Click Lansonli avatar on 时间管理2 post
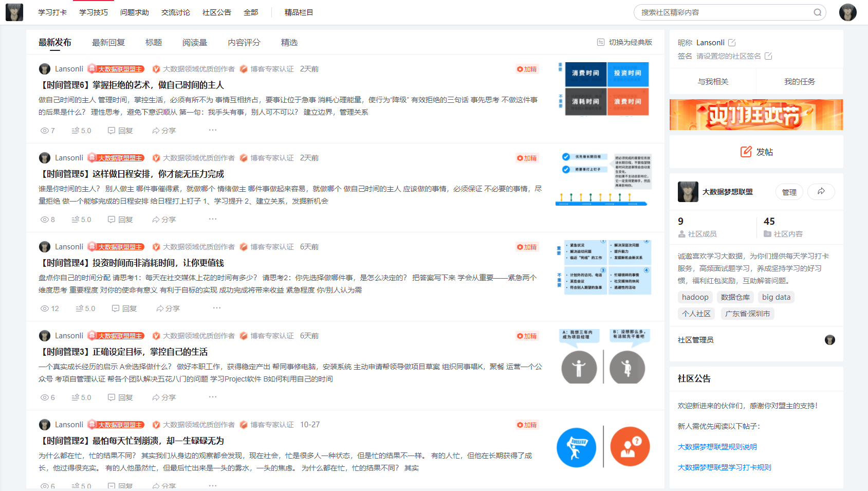Image resolution: width=868 pixels, height=491 pixels. (x=45, y=425)
